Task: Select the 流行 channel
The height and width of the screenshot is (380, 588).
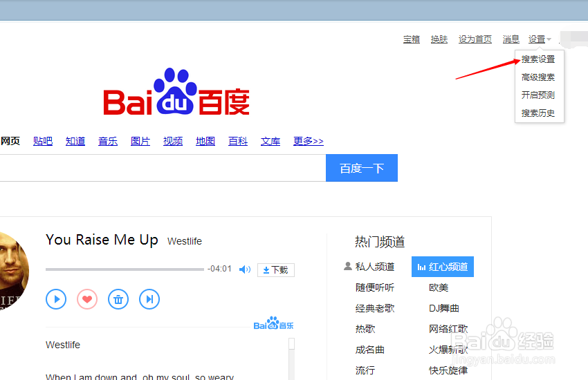Action: [365, 370]
